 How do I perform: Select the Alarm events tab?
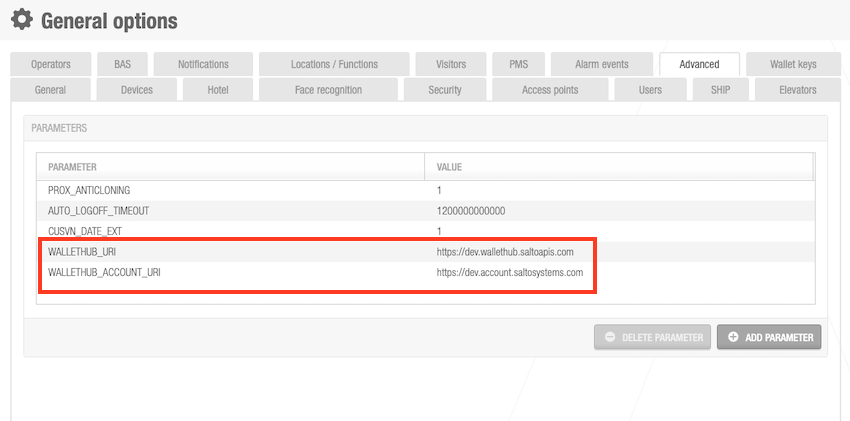[601, 64]
